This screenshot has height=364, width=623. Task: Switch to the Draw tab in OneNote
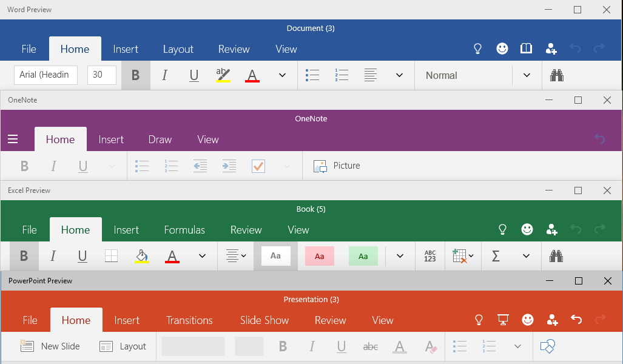click(160, 140)
